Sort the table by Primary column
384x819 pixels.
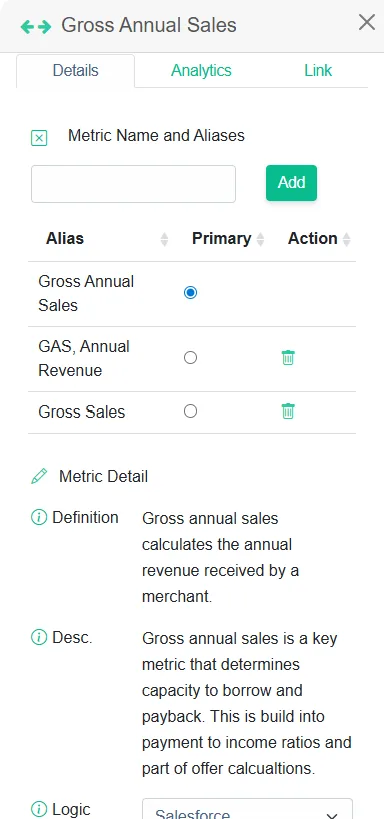click(260, 240)
